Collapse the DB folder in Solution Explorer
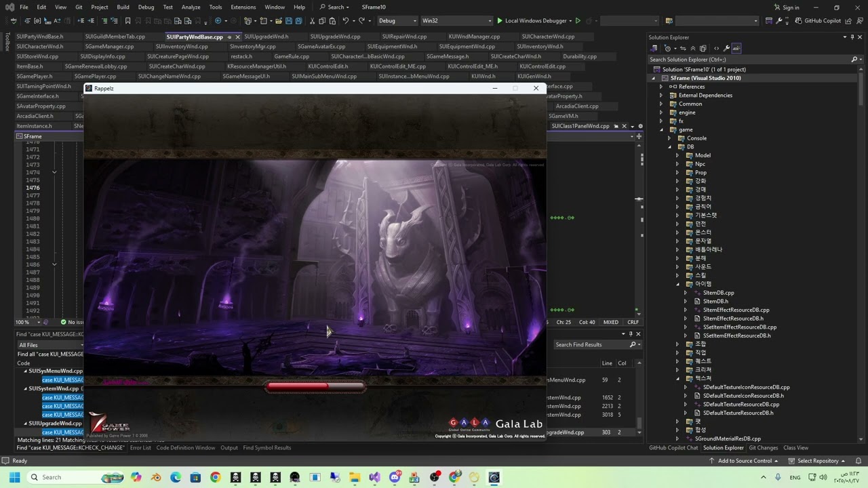 tap(669, 146)
